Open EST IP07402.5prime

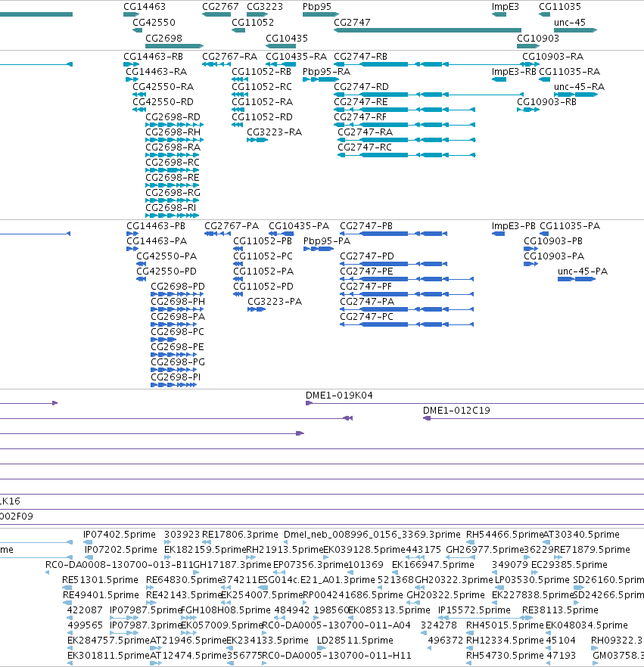point(119,535)
